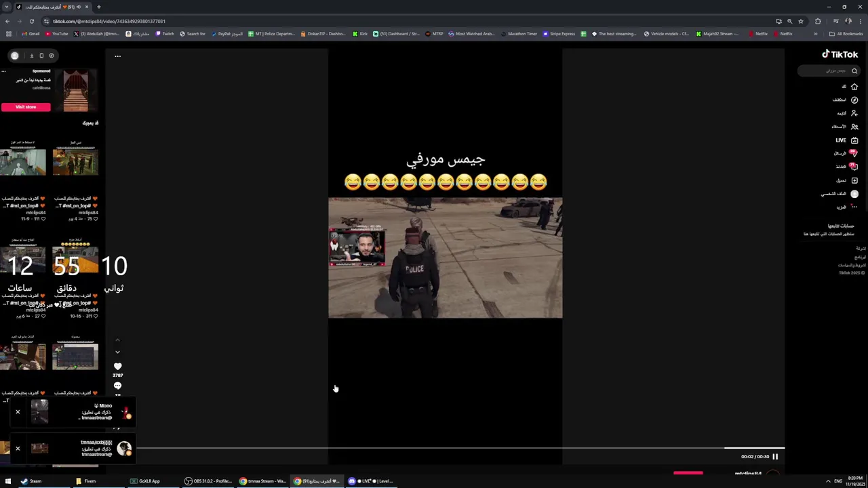Open the video comments bubble icon

117,386
